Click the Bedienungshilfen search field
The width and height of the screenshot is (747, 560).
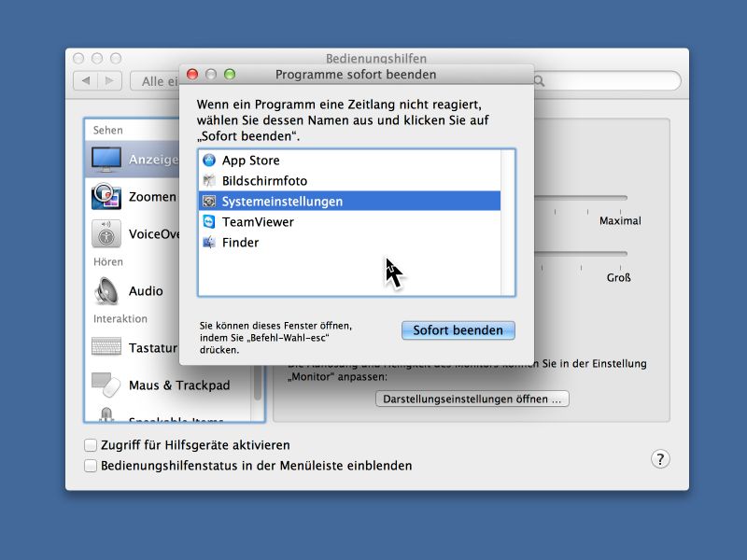608,81
